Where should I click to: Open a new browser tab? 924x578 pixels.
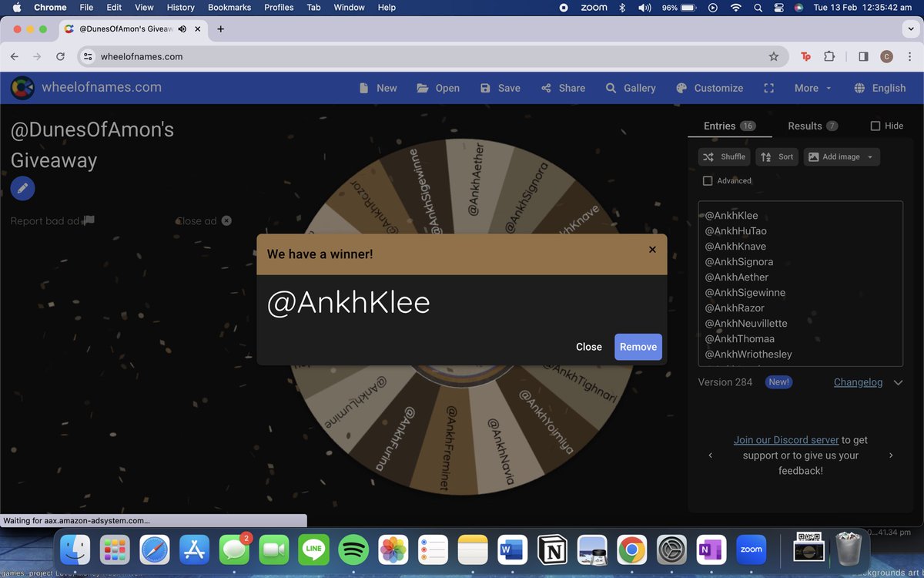(x=220, y=29)
